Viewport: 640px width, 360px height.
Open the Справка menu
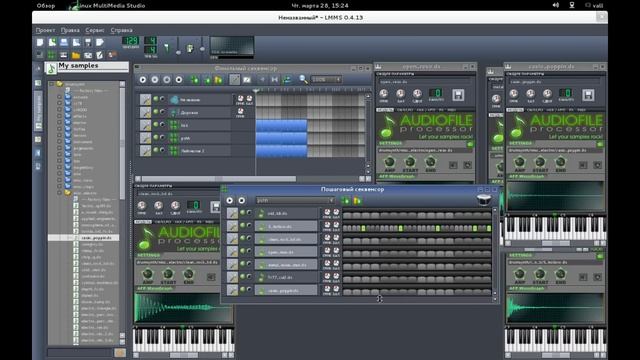click(x=121, y=30)
